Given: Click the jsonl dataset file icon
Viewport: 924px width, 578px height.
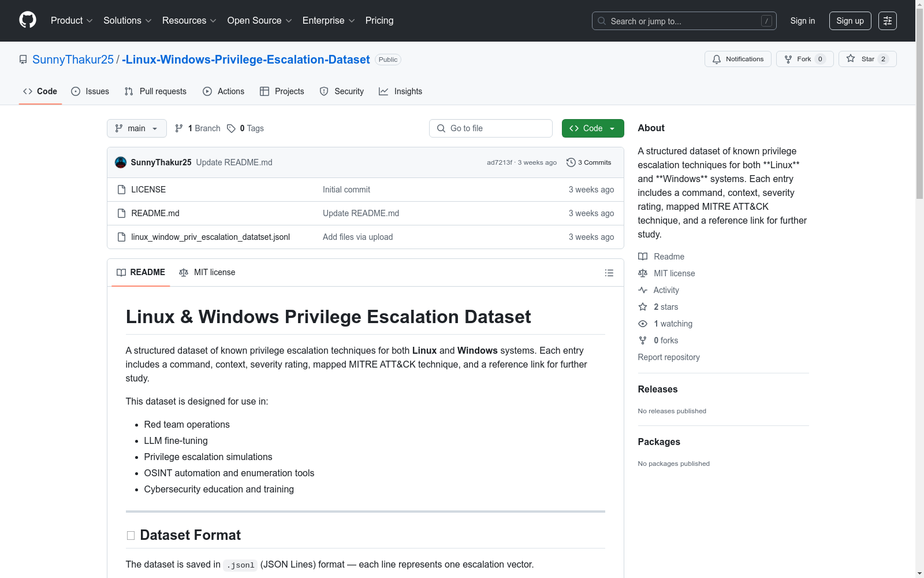Looking at the screenshot, I should tap(121, 237).
